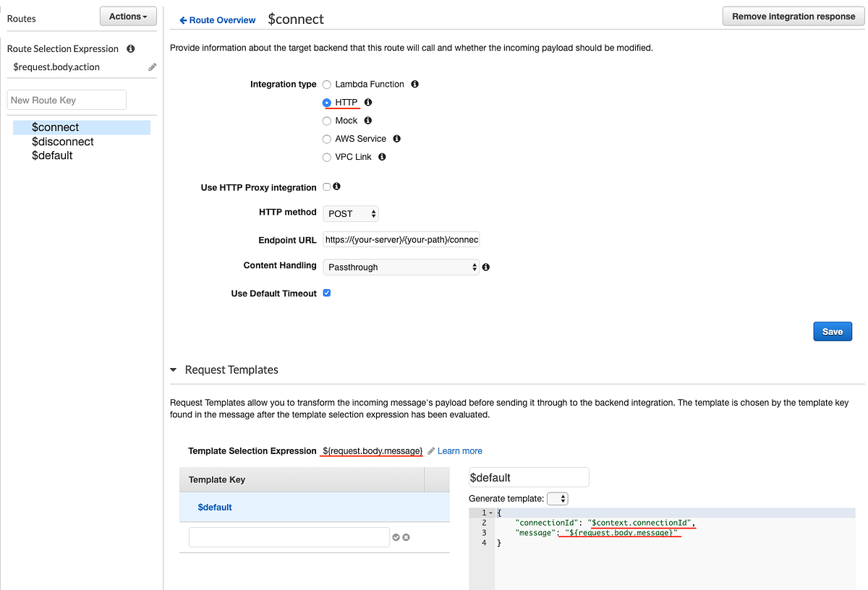Click the Endpoint URL field
The image size is (868, 590).
point(401,239)
